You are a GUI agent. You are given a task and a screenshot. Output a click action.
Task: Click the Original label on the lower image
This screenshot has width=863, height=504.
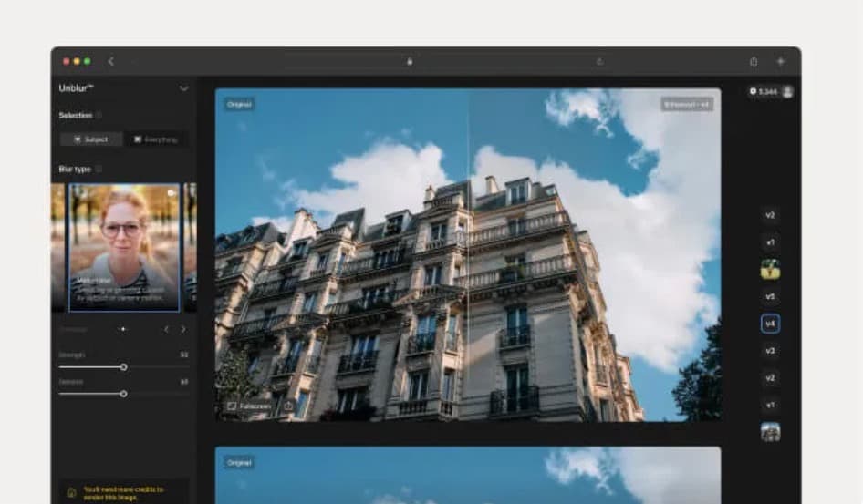tap(239, 463)
